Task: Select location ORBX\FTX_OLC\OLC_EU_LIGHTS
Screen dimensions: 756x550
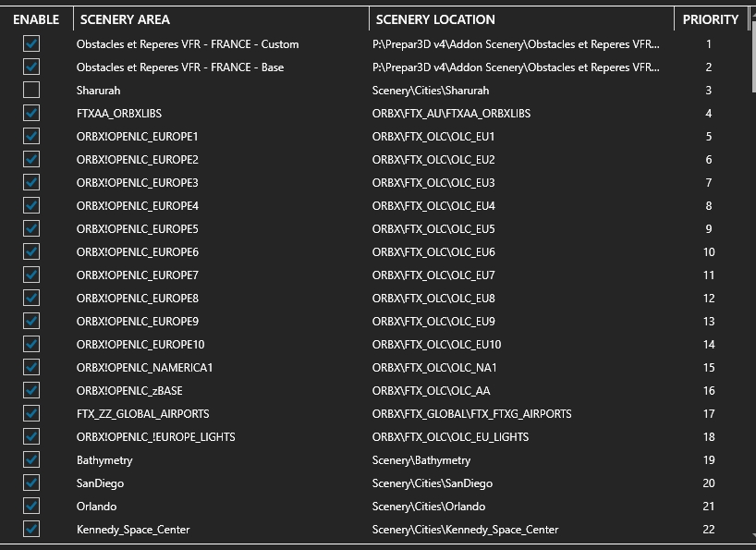Action: 450,436
